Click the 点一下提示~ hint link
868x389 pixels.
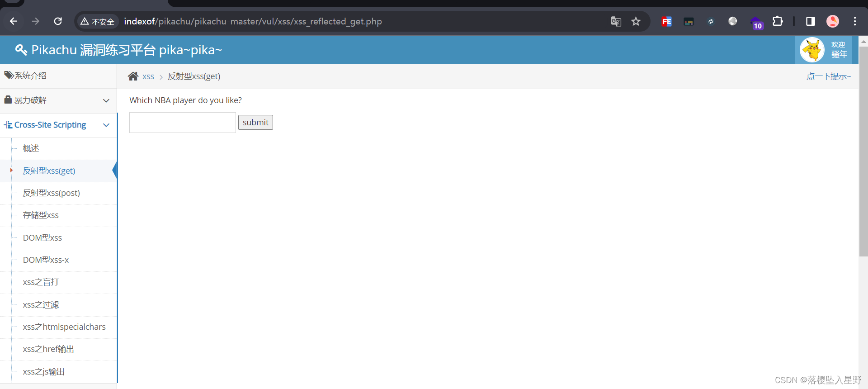tap(829, 76)
